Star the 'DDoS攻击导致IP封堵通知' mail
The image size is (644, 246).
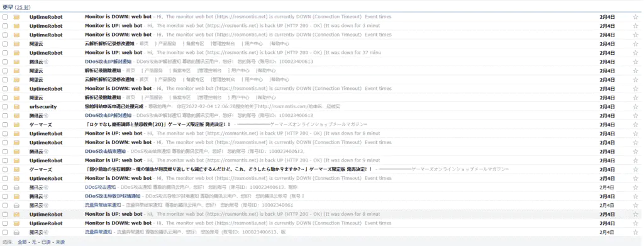click(635, 196)
